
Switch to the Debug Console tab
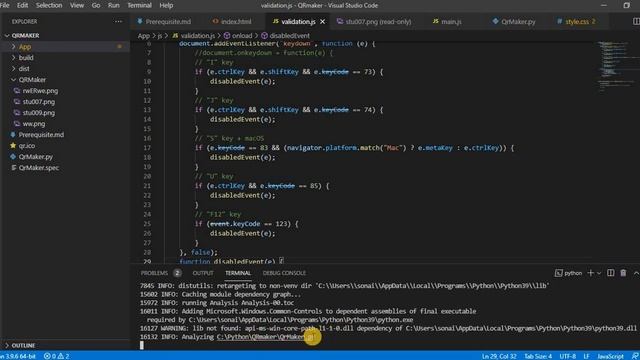(x=284, y=273)
